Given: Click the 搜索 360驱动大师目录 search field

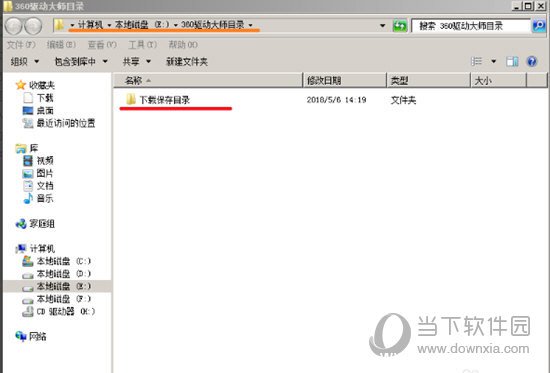Looking at the screenshot, I should click(x=471, y=26).
